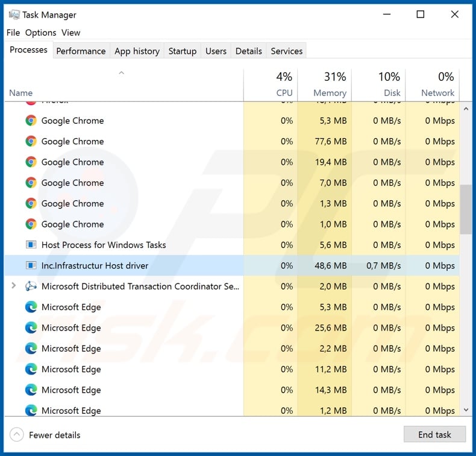Click the 48,6 MB memory value
The image size is (476, 456).
tap(331, 265)
